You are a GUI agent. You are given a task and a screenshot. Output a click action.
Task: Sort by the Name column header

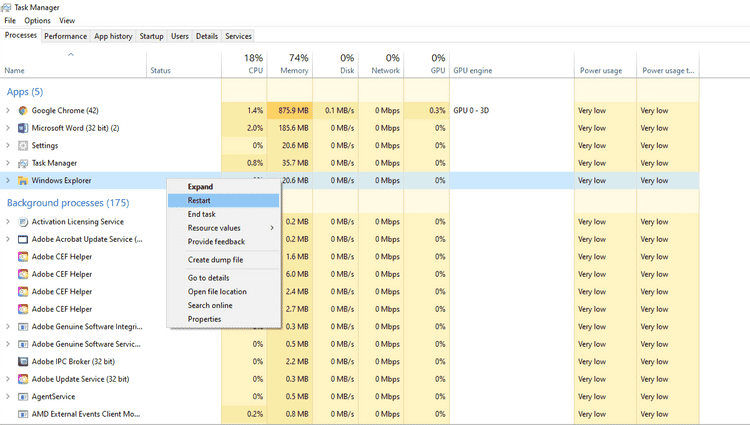tap(73, 65)
